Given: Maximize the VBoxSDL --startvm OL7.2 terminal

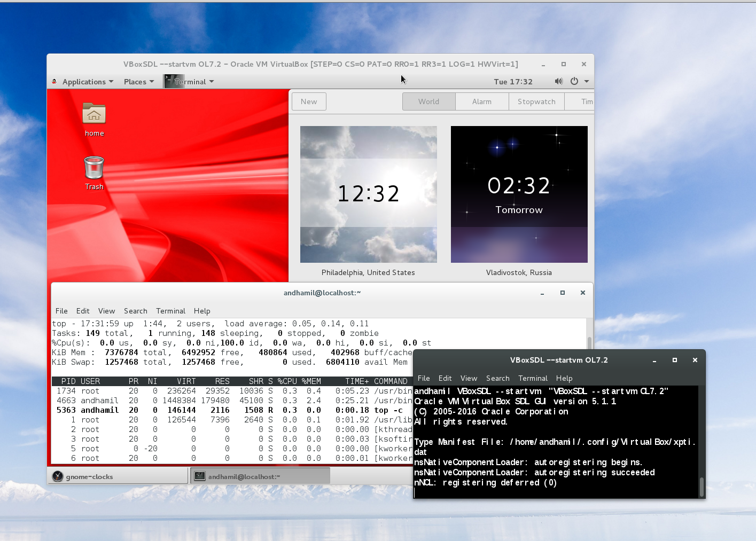Looking at the screenshot, I should (x=675, y=360).
